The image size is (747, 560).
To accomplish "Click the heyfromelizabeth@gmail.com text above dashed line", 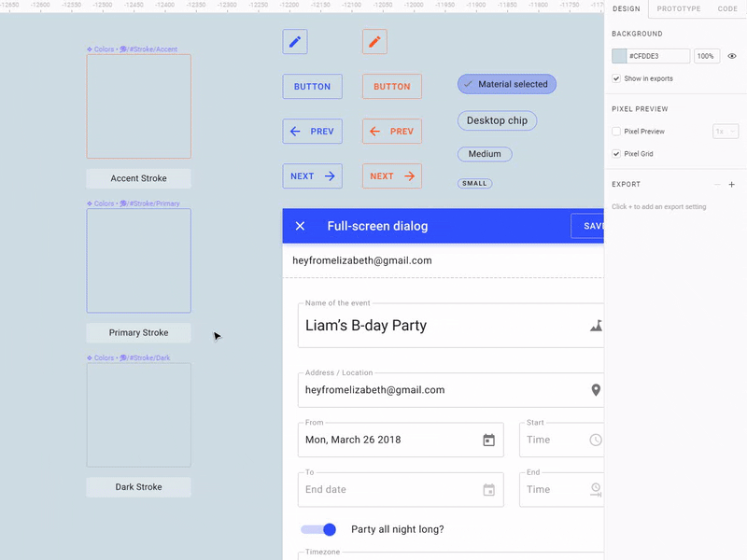I will click(362, 260).
